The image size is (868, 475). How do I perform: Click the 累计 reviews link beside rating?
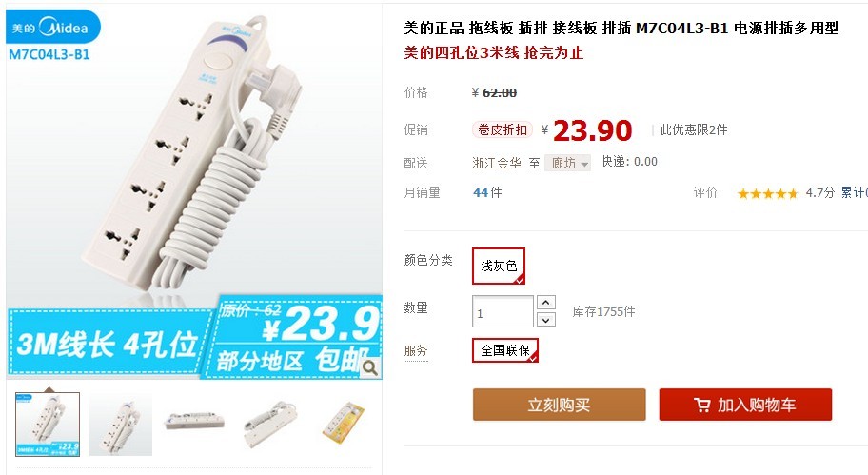pos(854,192)
